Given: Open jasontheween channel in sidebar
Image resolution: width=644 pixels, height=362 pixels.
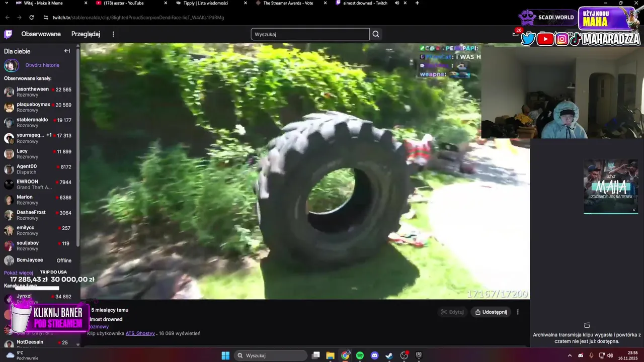Looking at the screenshot, I should tap(38, 92).
